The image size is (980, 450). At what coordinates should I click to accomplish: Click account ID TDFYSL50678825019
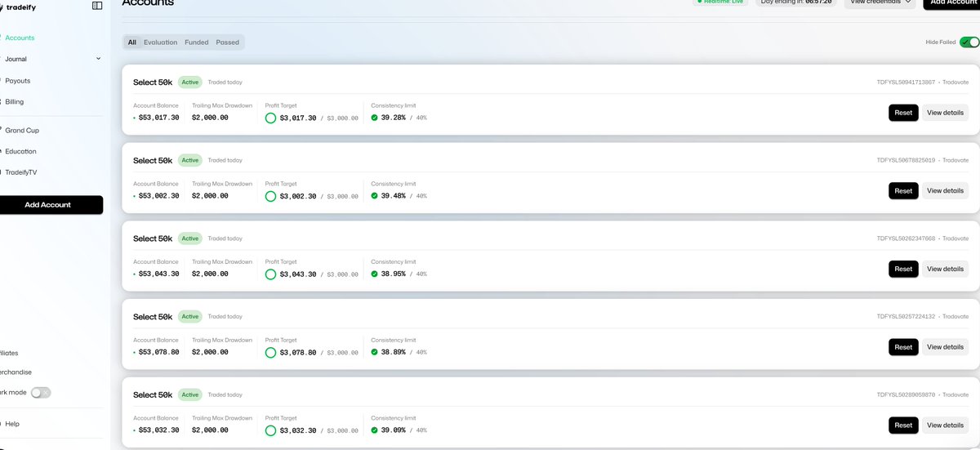(x=906, y=161)
